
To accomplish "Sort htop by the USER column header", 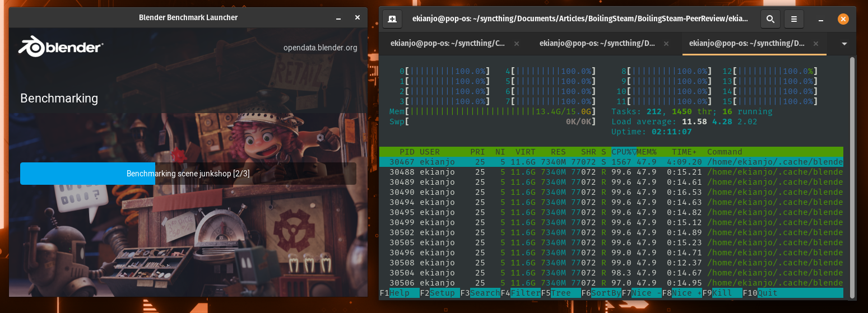I will pos(430,152).
